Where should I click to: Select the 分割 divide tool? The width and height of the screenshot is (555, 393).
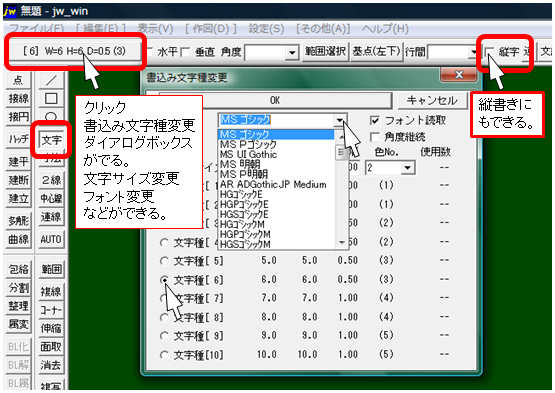(18, 287)
